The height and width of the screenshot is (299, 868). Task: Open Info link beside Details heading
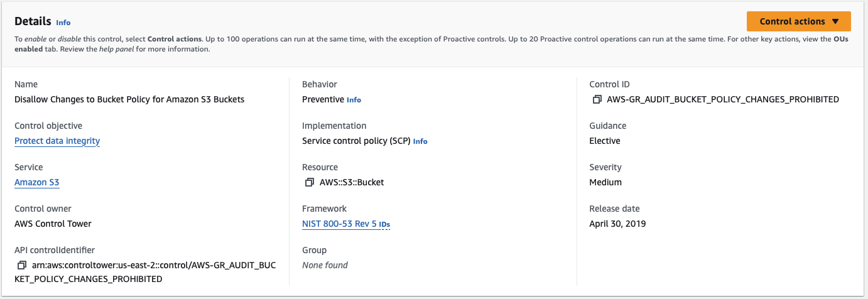(x=63, y=23)
